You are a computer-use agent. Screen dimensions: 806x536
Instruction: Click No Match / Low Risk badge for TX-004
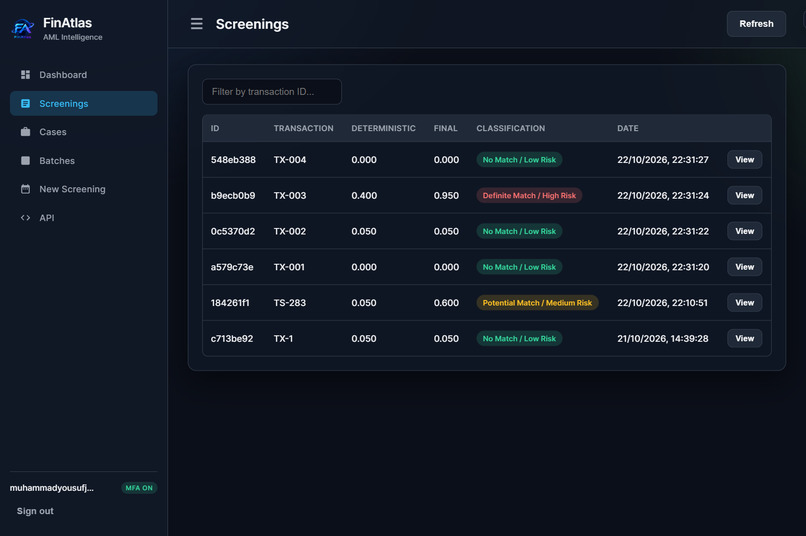[x=519, y=160]
